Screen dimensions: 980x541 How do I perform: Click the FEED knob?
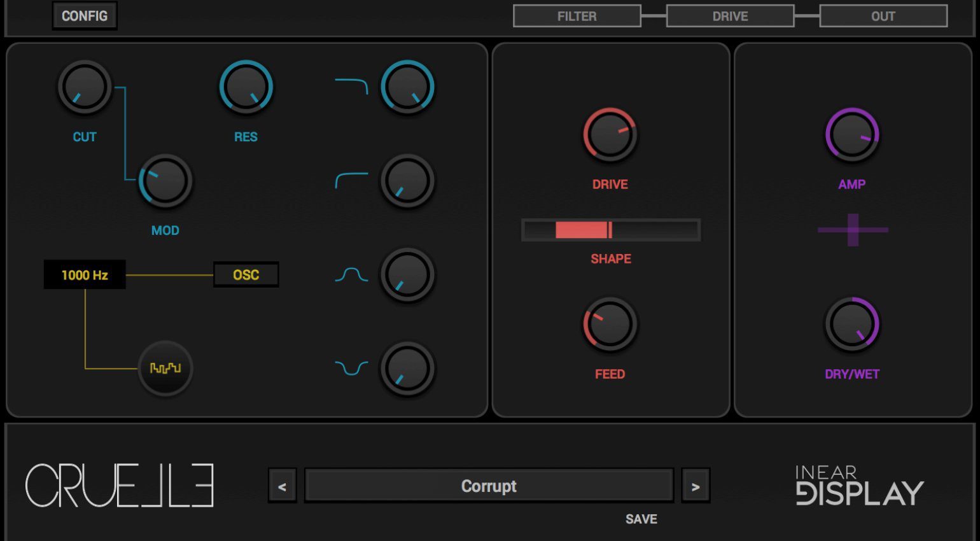pos(610,324)
